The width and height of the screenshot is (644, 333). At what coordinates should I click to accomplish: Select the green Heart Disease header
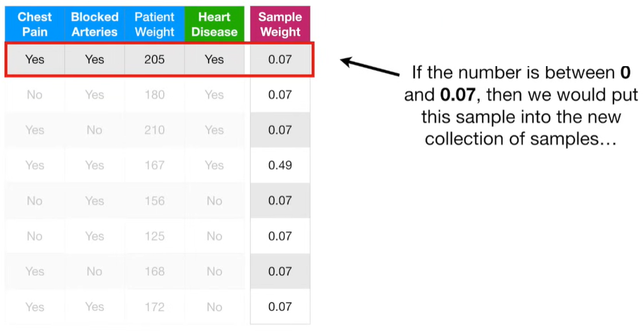pos(214,24)
